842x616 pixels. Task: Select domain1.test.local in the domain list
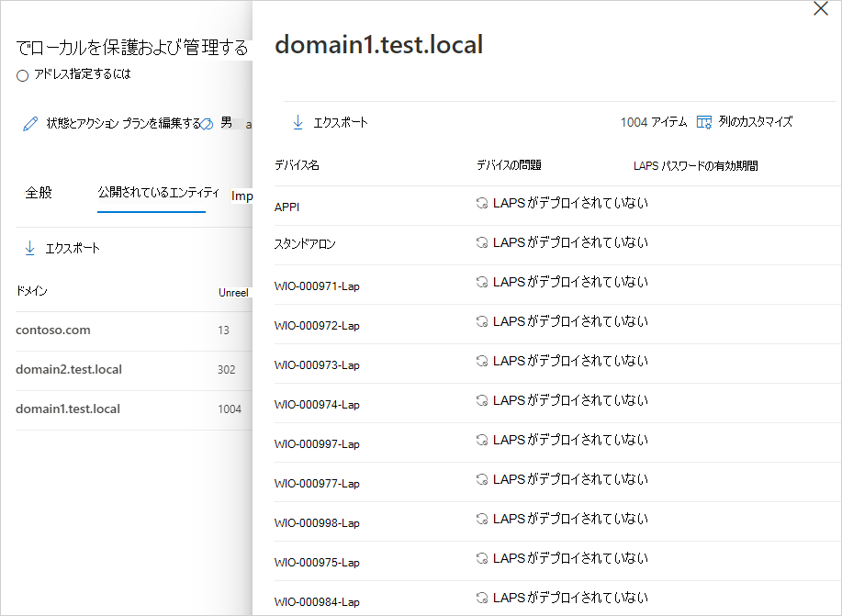click(x=68, y=409)
